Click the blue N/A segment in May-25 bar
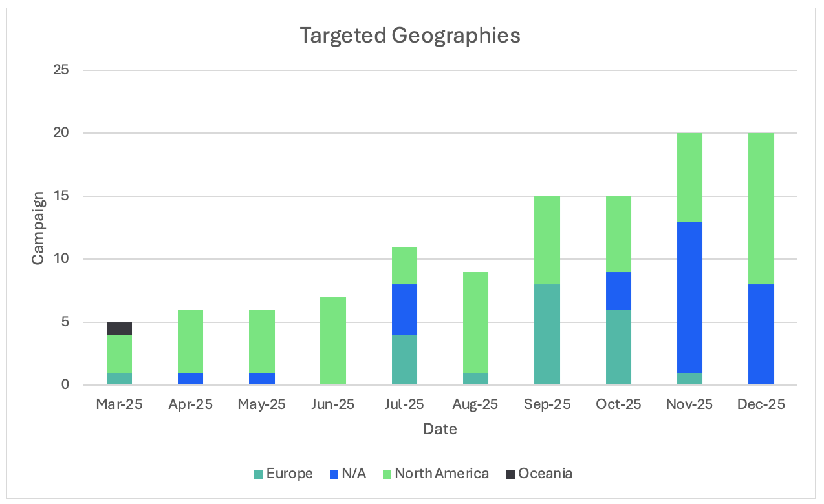 pos(262,379)
